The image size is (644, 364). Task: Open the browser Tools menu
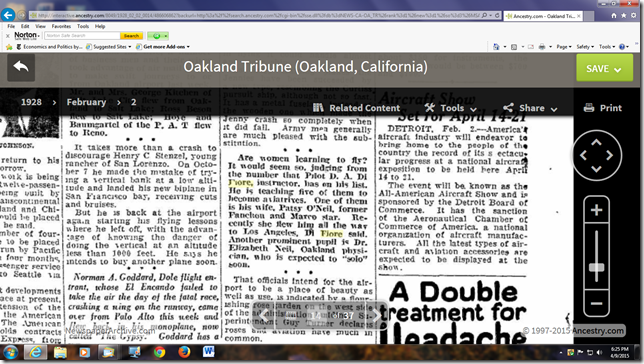[x=83, y=26]
